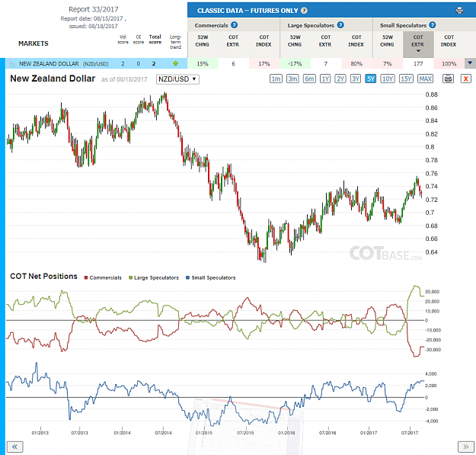Viewport: 476px width, 455px height.
Task: Go to next page double-arrow button
Action: pyautogui.click(x=465, y=447)
